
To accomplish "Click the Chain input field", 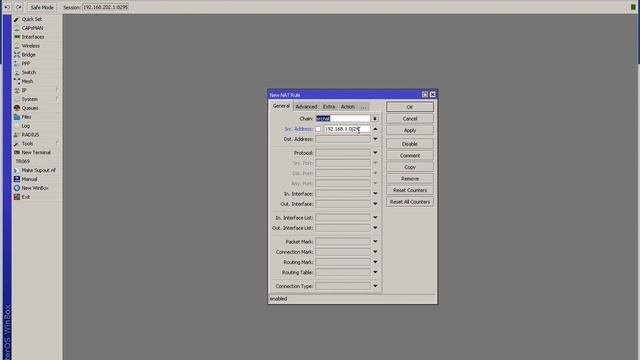I will click(x=343, y=118).
